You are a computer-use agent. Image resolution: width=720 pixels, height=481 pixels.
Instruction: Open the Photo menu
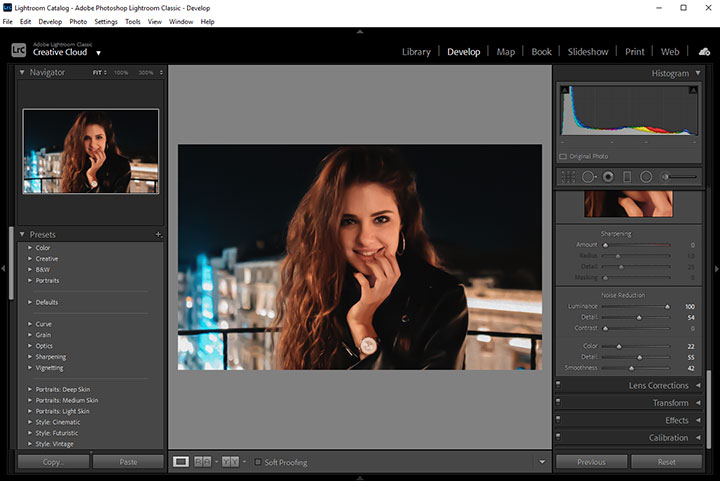(x=78, y=21)
